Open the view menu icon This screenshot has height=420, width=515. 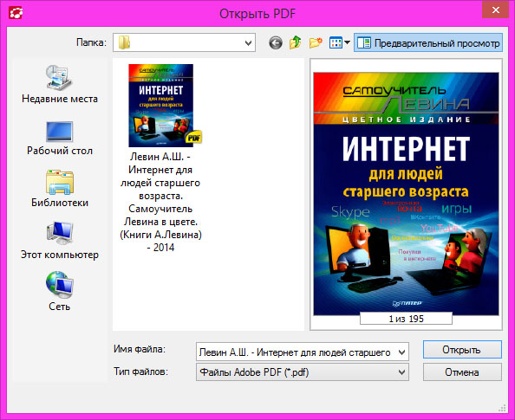340,42
